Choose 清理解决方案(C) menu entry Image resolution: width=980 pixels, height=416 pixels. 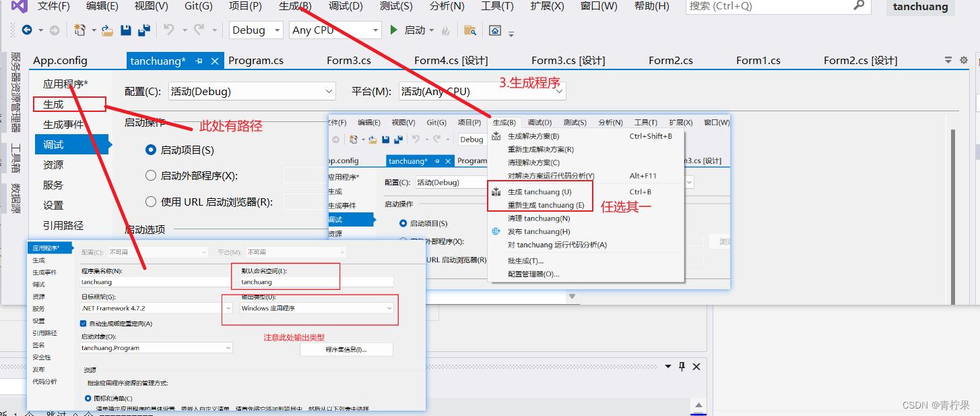533,162
